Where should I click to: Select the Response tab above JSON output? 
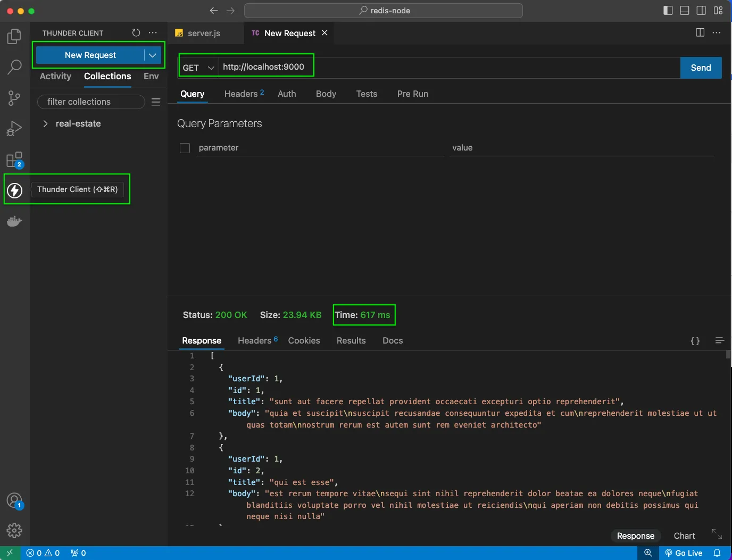pos(202,340)
